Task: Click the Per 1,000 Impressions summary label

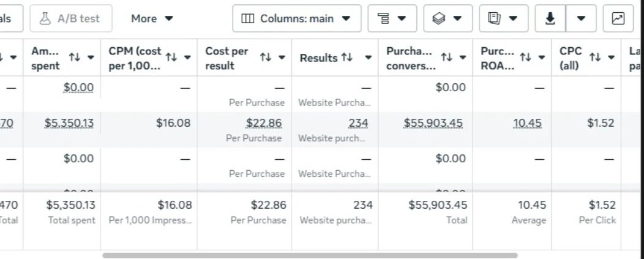Action: 151,220
